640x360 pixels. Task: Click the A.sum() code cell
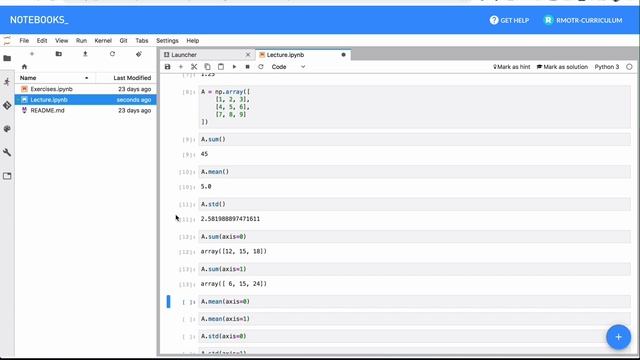click(414, 139)
